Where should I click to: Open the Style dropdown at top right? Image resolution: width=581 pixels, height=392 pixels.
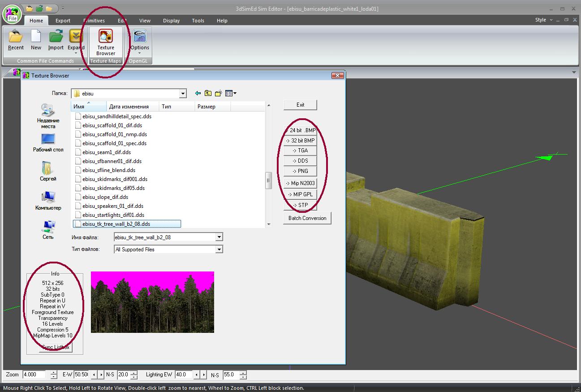[x=543, y=20]
